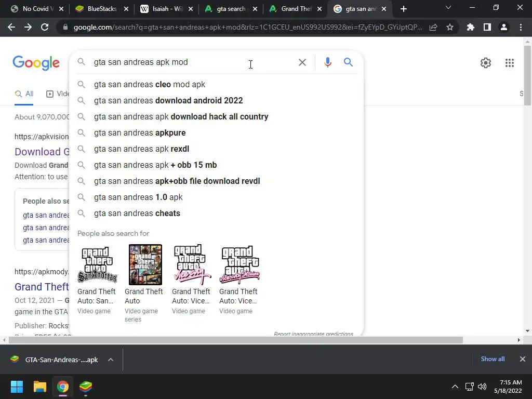Choose suggestion gta san andreas cleo mod apk
This screenshot has width=532, height=399.
216,85
